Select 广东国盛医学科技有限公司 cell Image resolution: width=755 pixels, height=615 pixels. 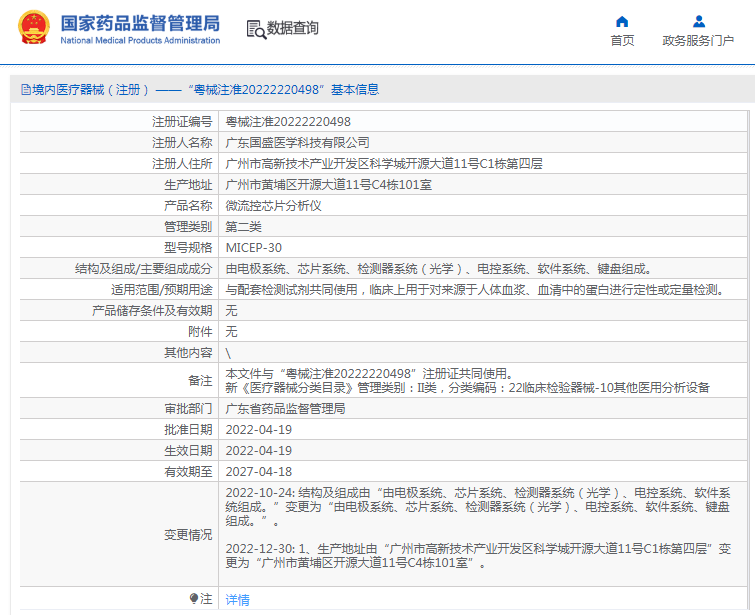(x=298, y=143)
